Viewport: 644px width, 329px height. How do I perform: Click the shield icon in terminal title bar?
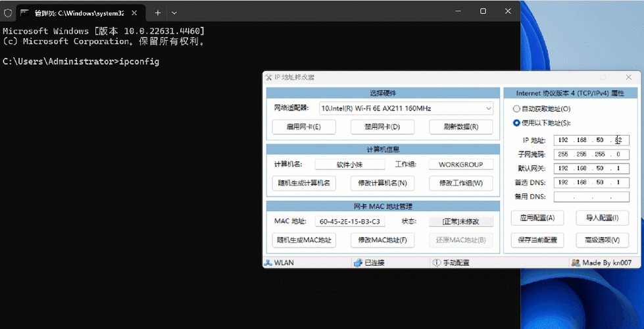(8, 13)
